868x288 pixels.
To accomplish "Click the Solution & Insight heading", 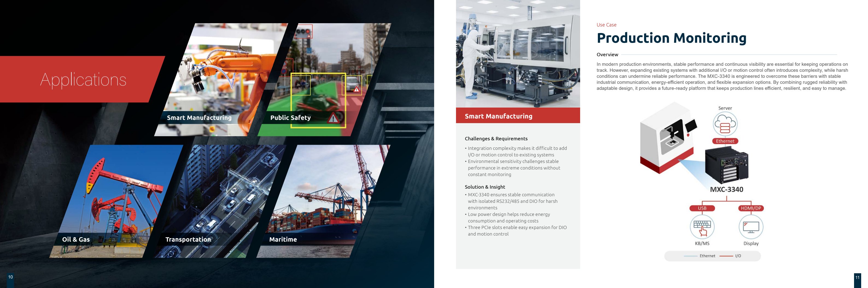I will [485, 187].
